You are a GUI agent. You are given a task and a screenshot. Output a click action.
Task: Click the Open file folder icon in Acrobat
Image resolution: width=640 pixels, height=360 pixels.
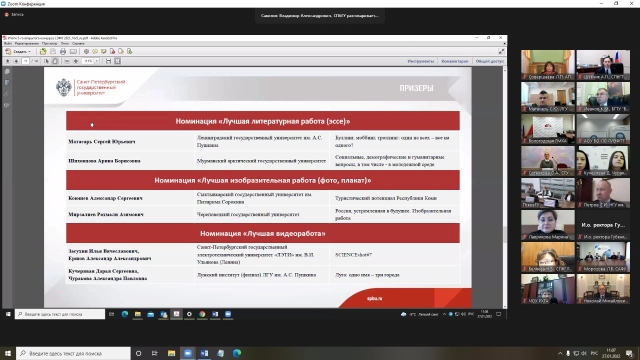(x=43, y=51)
